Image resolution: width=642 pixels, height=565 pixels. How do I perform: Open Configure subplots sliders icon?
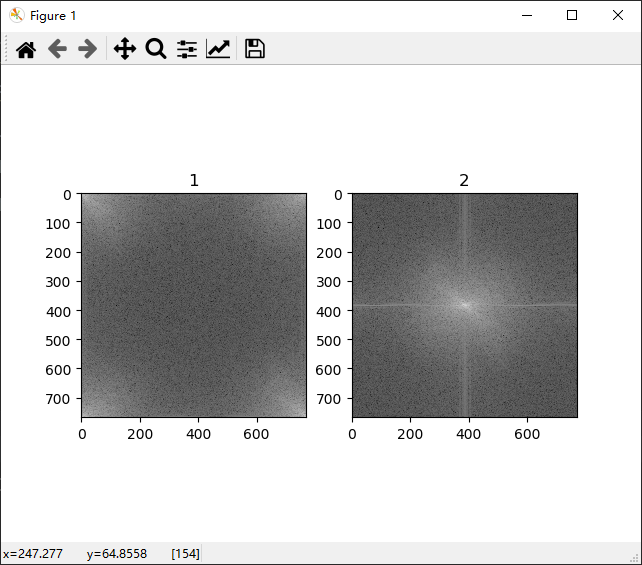coord(187,49)
